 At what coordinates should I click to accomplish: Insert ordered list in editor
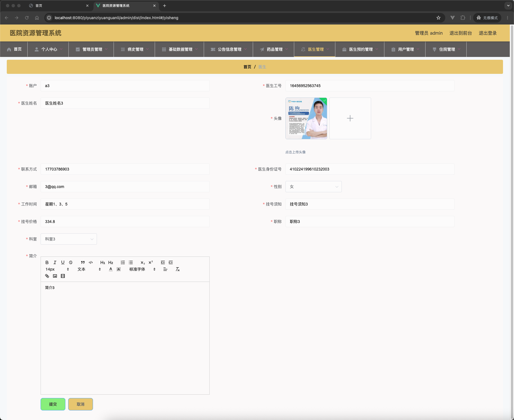click(123, 262)
